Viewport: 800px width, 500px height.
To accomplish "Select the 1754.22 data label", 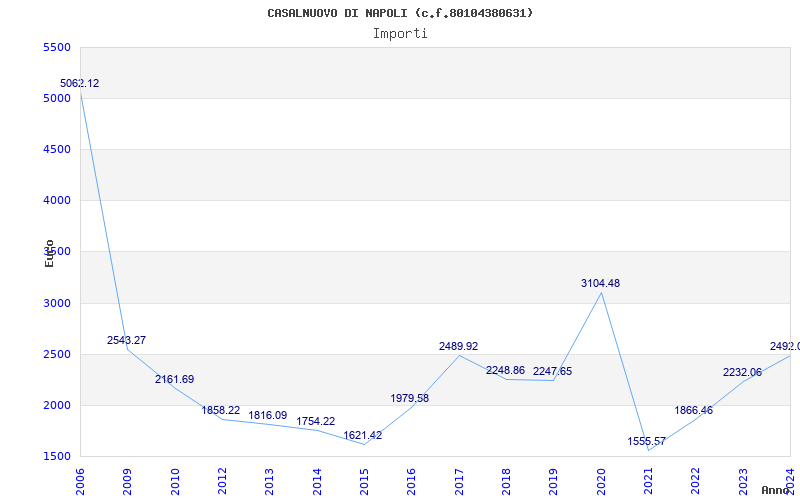I will [316, 422].
